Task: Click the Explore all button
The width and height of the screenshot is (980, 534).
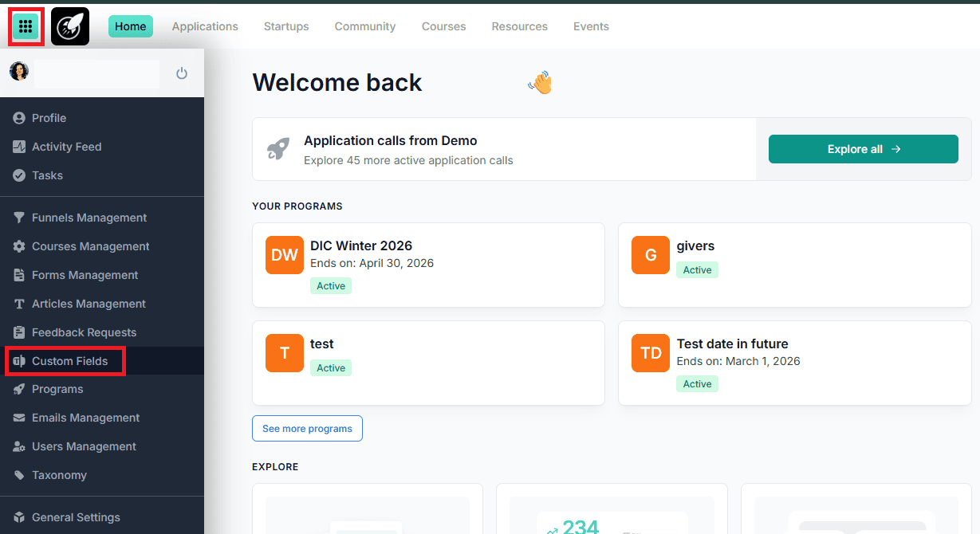Action: tap(863, 149)
